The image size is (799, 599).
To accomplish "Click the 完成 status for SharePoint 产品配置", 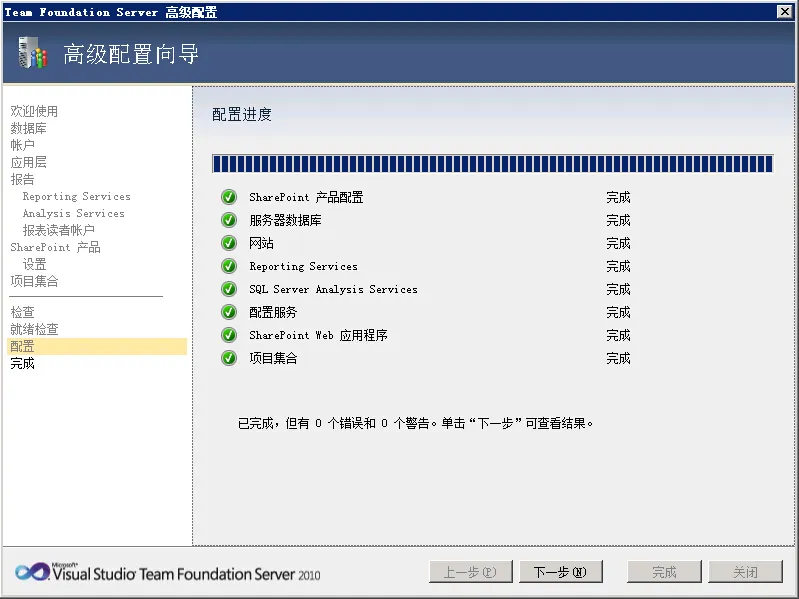I will tap(618, 197).
